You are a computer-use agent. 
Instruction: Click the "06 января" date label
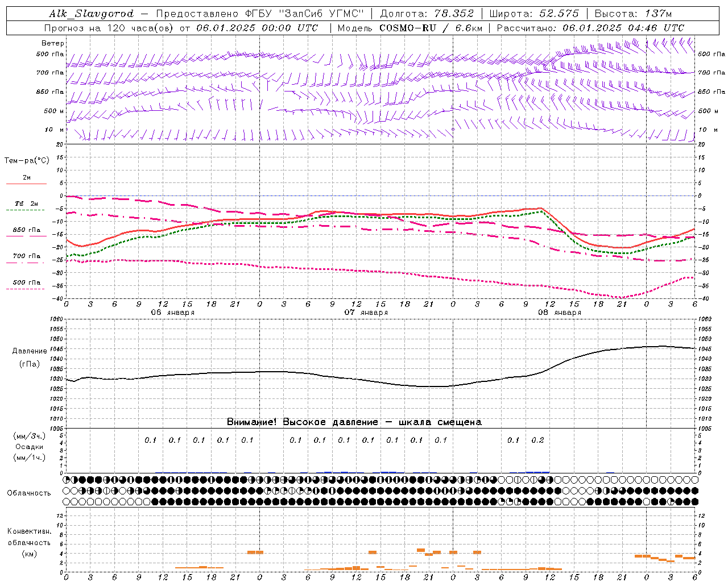click(172, 313)
